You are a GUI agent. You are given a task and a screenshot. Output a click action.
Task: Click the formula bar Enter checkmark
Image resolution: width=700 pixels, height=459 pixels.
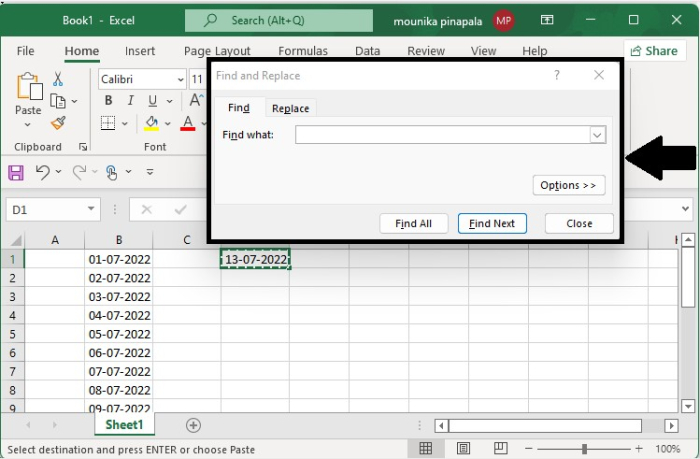click(x=180, y=209)
